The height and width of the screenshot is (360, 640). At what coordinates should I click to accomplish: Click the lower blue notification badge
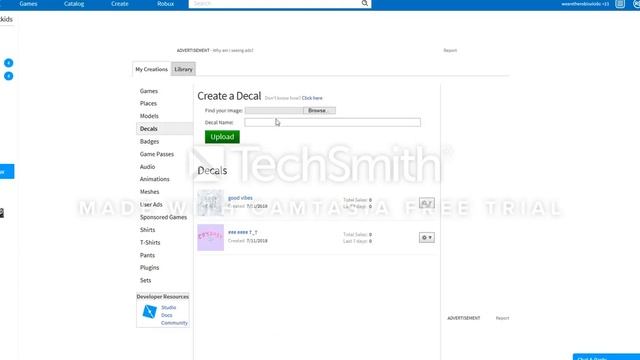pos(9,76)
